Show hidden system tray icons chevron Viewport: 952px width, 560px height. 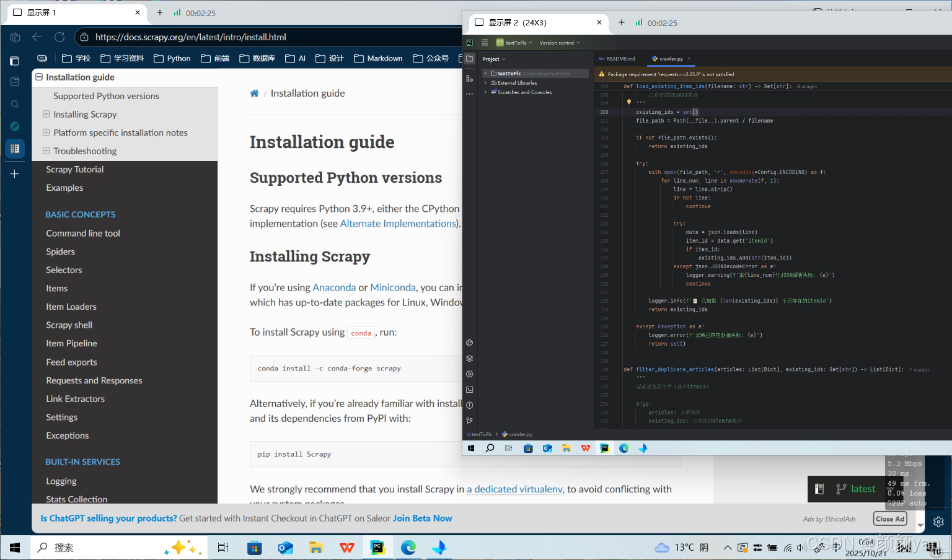(728, 548)
